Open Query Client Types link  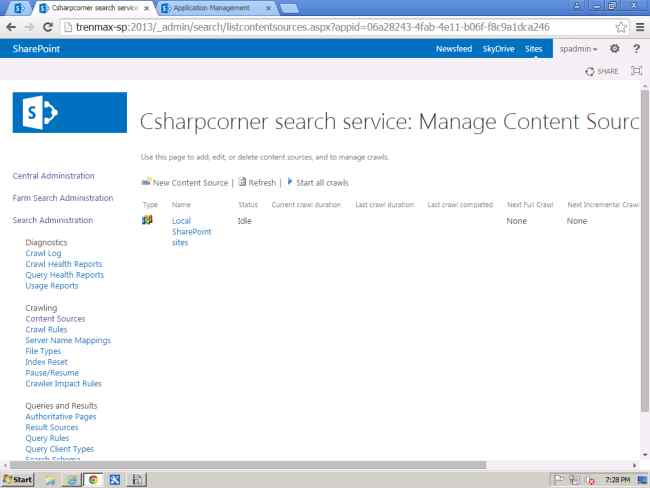(59, 449)
